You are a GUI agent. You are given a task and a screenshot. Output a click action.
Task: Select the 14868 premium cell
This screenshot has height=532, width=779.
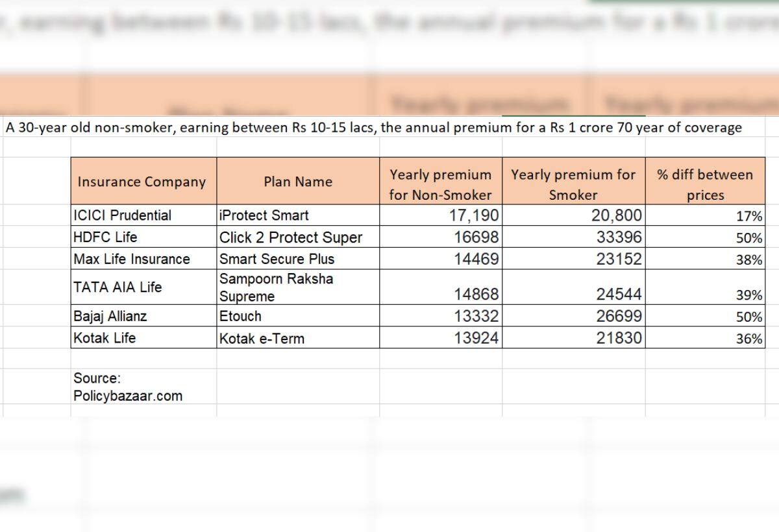coord(441,287)
